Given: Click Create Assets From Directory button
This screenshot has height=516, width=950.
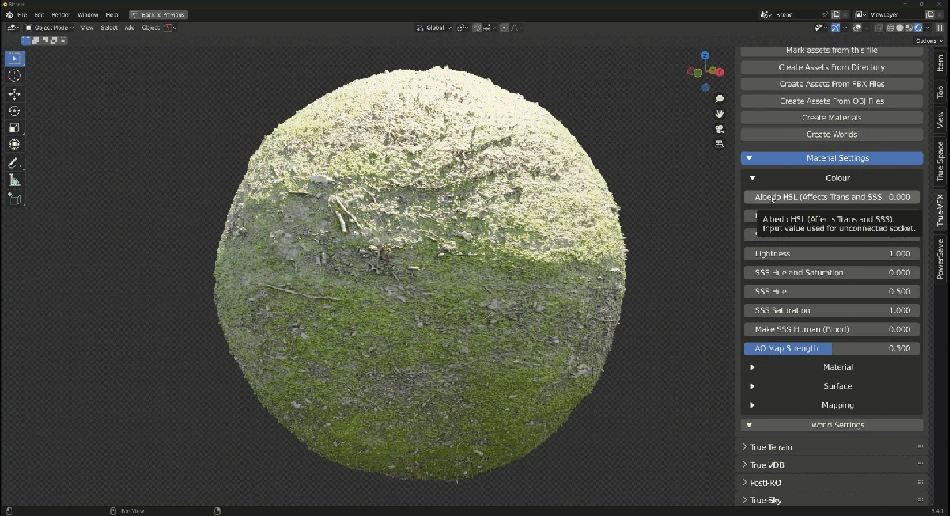Looking at the screenshot, I should [831, 68].
